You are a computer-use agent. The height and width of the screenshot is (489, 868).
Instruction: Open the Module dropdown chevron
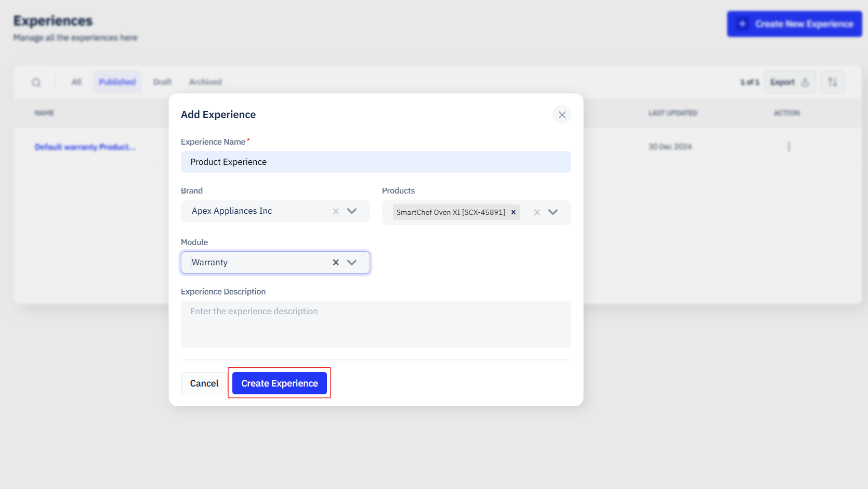click(x=352, y=262)
